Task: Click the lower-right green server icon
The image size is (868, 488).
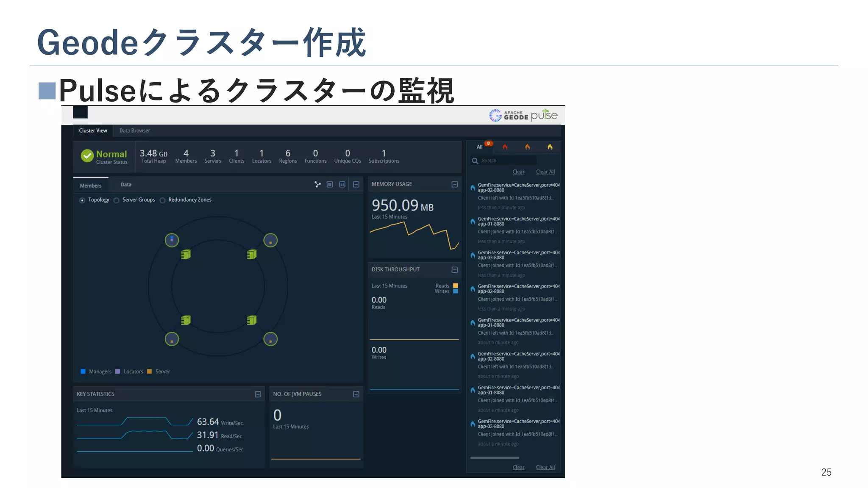Action: tap(252, 320)
